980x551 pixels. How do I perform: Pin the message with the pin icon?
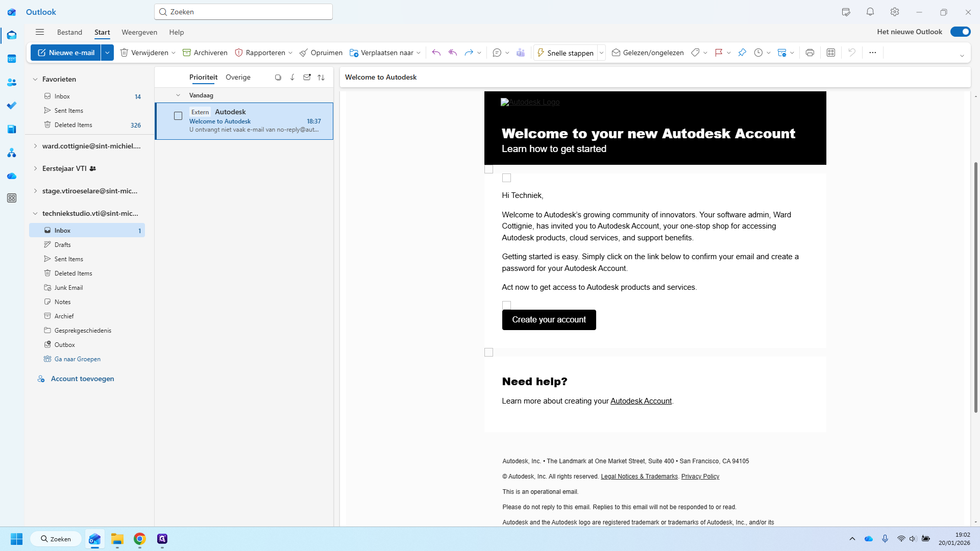[742, 53]
